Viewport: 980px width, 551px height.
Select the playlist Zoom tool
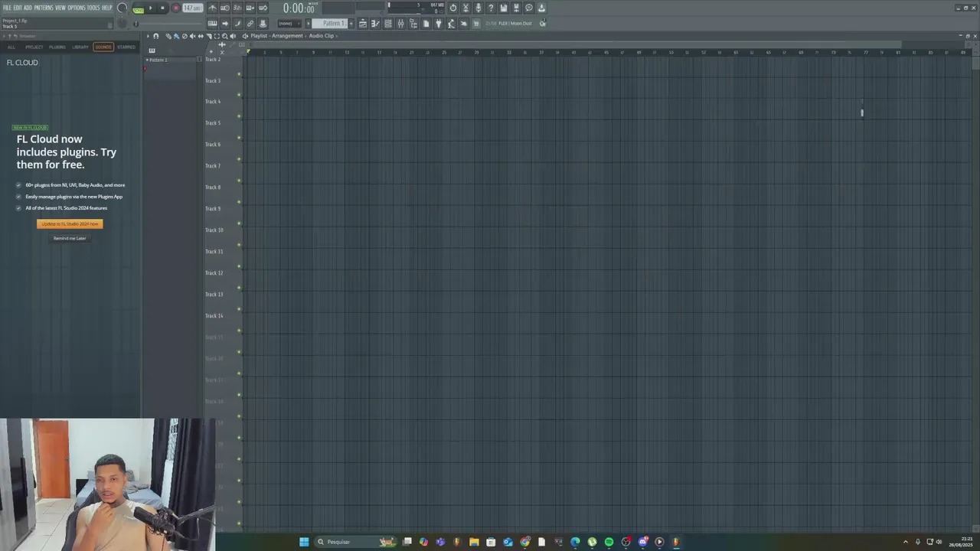point(224,36)
